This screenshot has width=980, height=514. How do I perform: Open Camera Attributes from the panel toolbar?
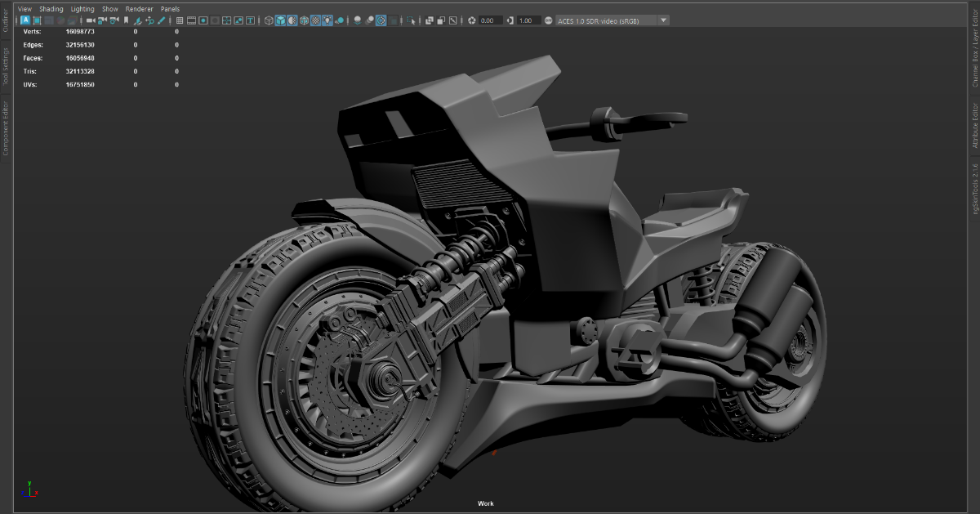coord(114,20)
